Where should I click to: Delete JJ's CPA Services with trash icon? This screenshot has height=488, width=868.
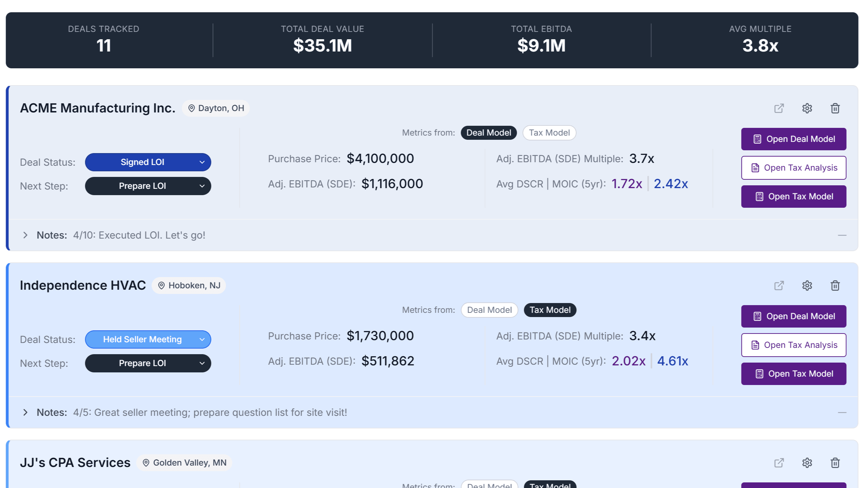(835, 463)
